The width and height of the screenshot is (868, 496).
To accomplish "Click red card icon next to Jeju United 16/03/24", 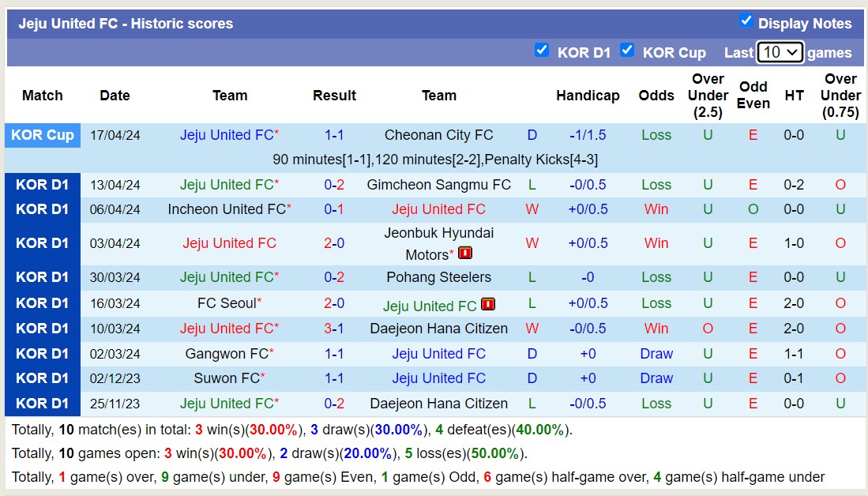I will point(488,304).
